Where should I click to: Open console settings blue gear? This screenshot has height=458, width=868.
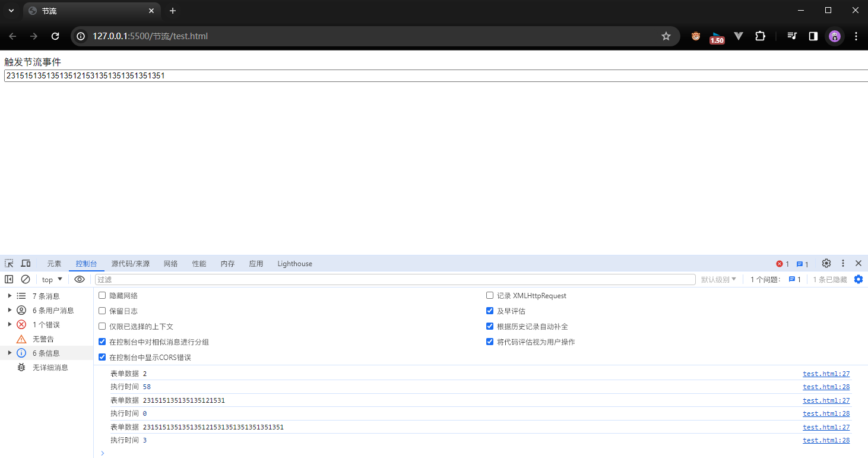point(859,279)
